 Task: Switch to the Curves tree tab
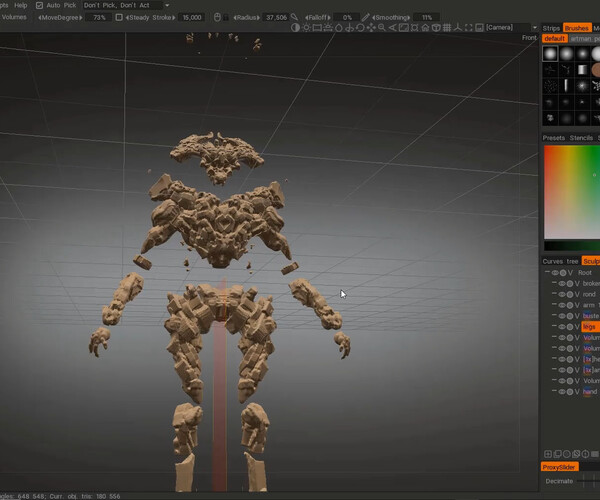tap(560, 261)
